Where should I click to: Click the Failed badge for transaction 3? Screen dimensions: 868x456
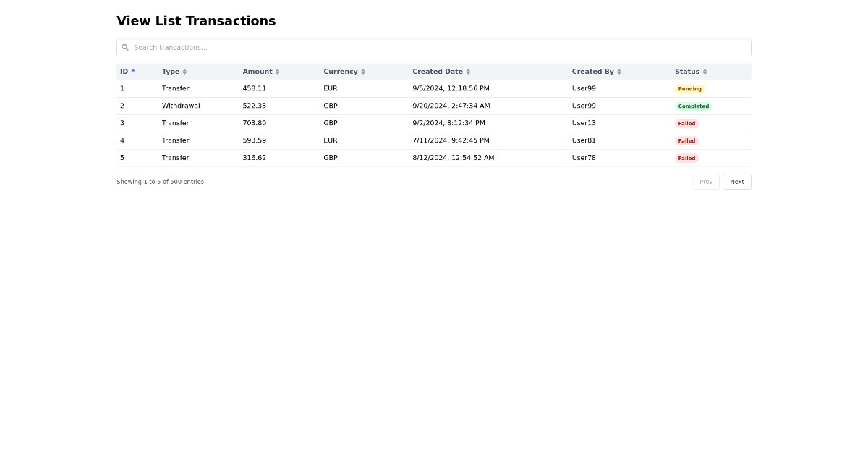point(686,124)
